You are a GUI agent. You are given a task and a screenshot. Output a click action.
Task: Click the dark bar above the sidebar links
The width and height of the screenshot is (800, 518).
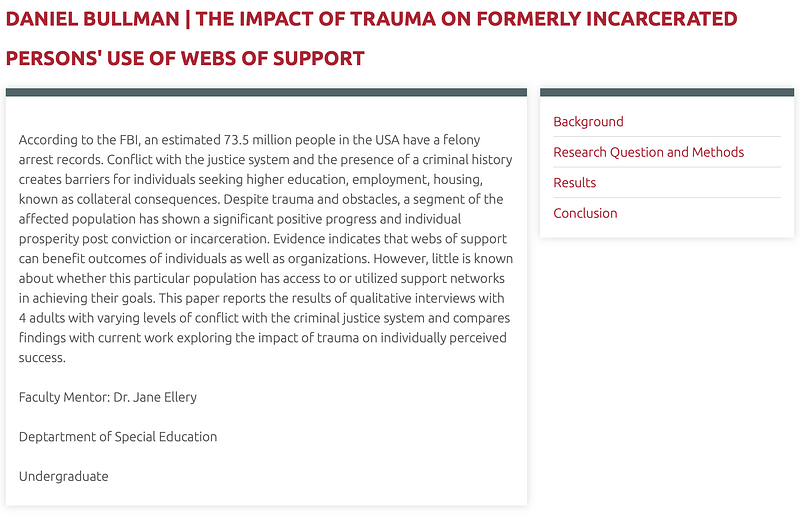(x=667, y=92)
